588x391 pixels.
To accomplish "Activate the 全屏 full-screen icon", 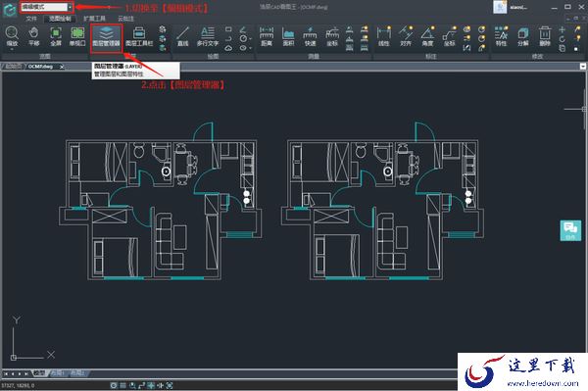I will (x=56, y=36).
